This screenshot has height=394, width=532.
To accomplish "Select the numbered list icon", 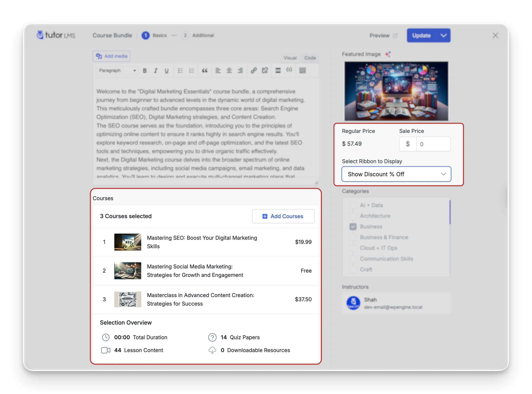I will coord(191,71).
